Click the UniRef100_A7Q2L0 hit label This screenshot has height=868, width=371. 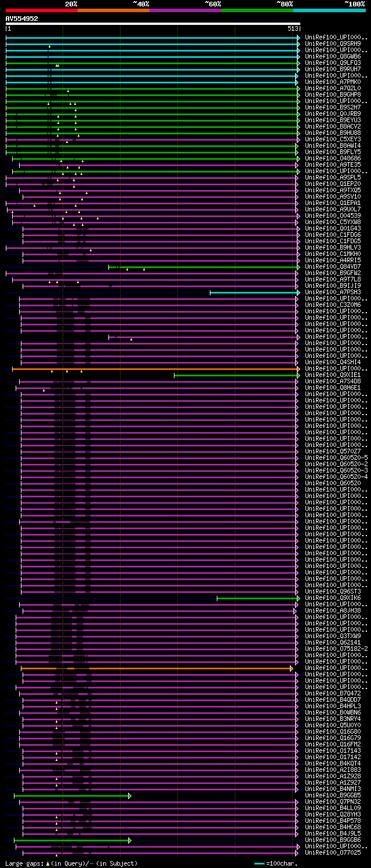(x=333, y=88)
